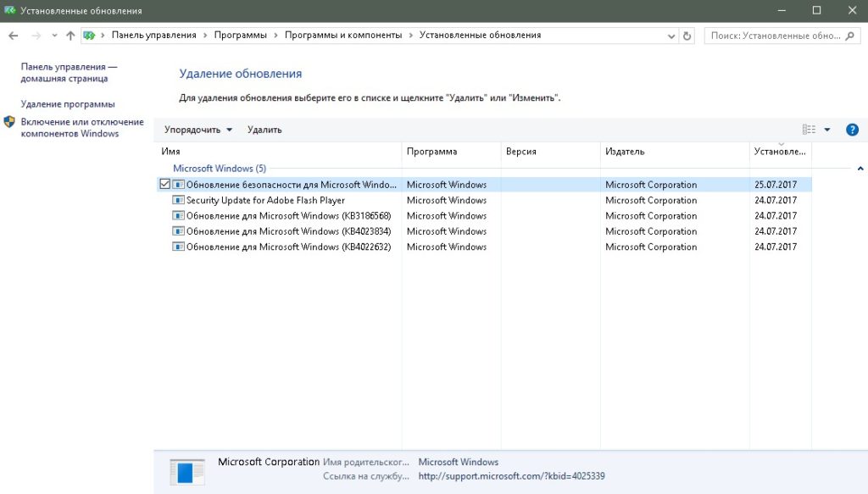Click Панель управления breadcrumb segment
This screenshot has height=494, width=868.
point(153,36)
